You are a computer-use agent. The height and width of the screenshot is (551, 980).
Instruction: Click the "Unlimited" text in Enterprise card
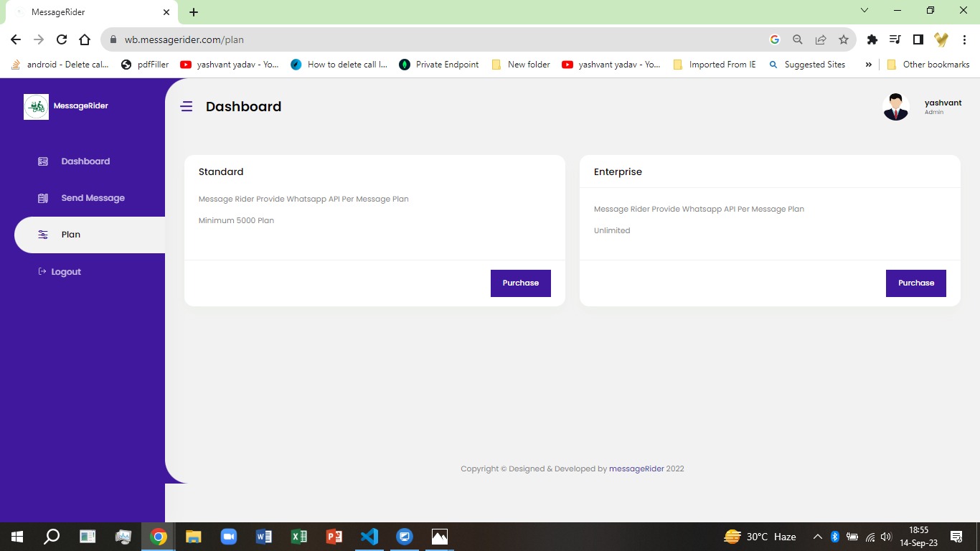coord(612,230)
